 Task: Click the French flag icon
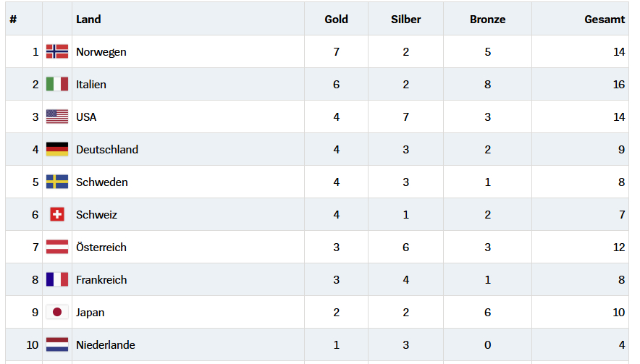(x=57, y=279)
